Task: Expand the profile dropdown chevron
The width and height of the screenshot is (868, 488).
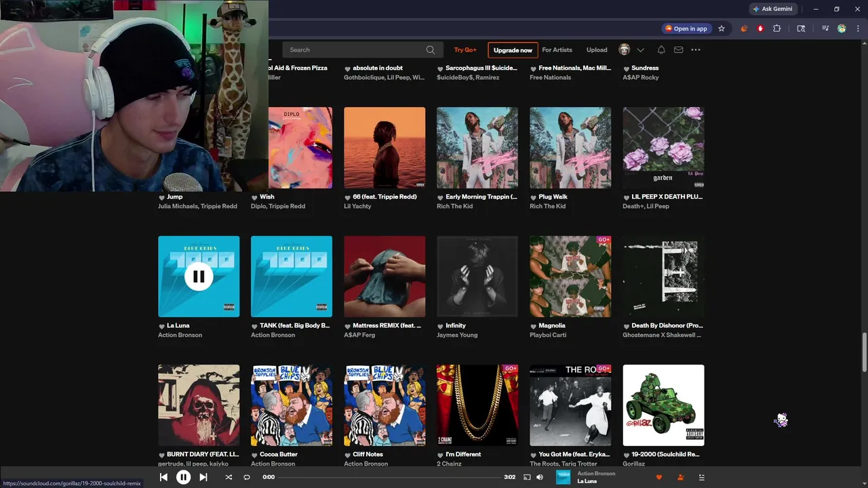Action: pyautogui.click(x=640, y=50)
